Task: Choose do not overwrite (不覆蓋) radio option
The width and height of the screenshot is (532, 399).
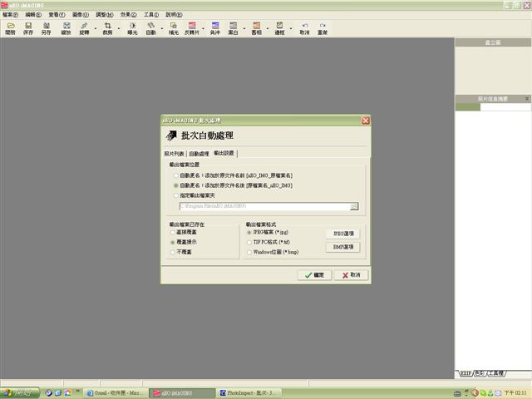Action: click(173, 252)
